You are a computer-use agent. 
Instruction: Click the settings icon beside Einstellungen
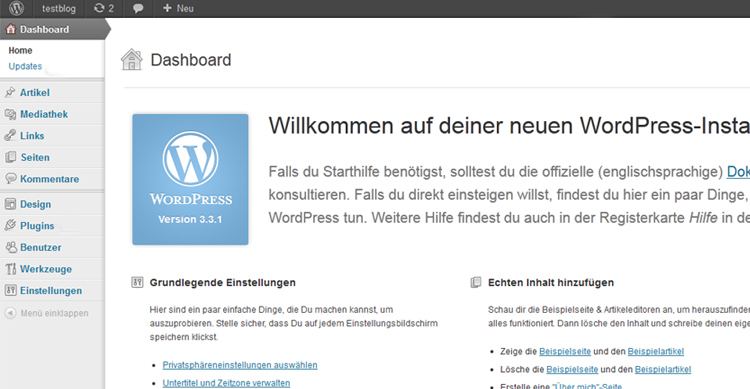coord(11,290)
